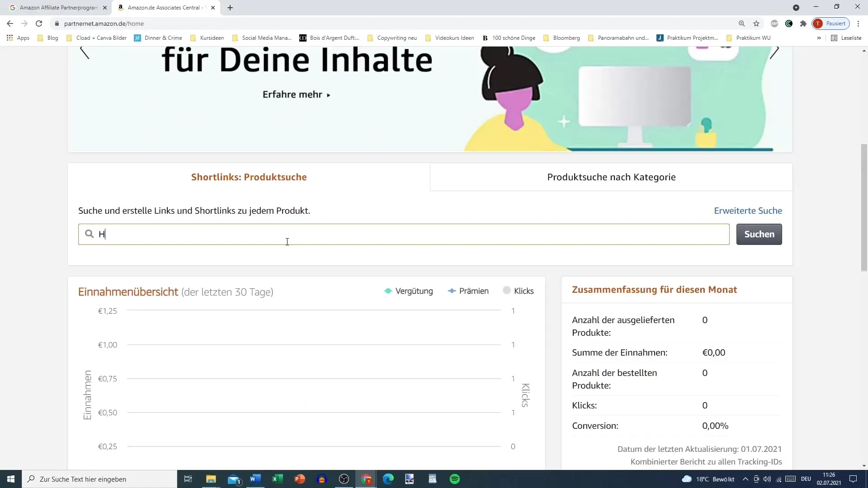This screenshot has width=868, height=488.
Task: Open OBS Studio from the taskbar
Action: (x=344, y=479)
